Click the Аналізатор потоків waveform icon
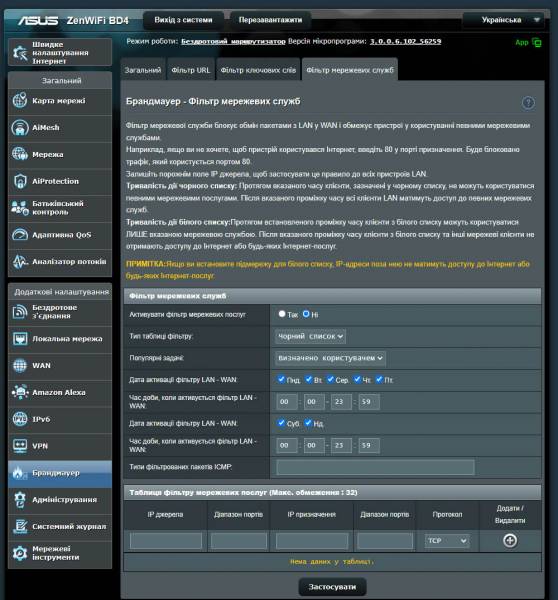The height and width of the screenshot is (600, 558). 20,262
